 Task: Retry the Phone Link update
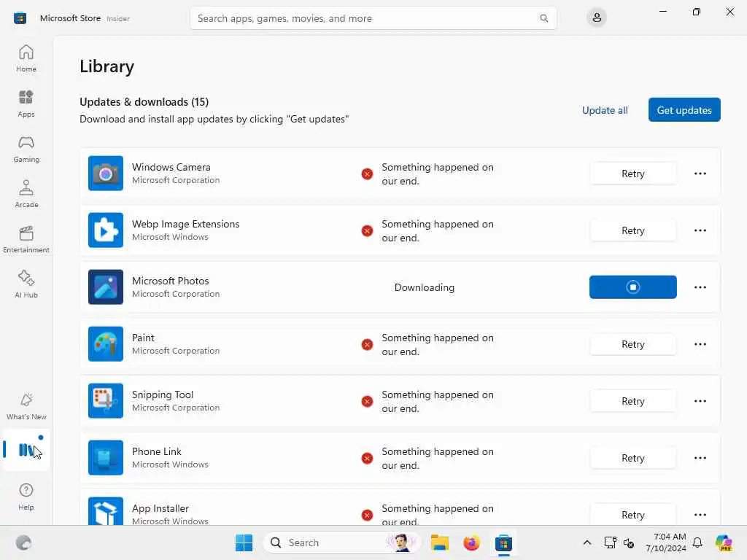click(632, 458)
